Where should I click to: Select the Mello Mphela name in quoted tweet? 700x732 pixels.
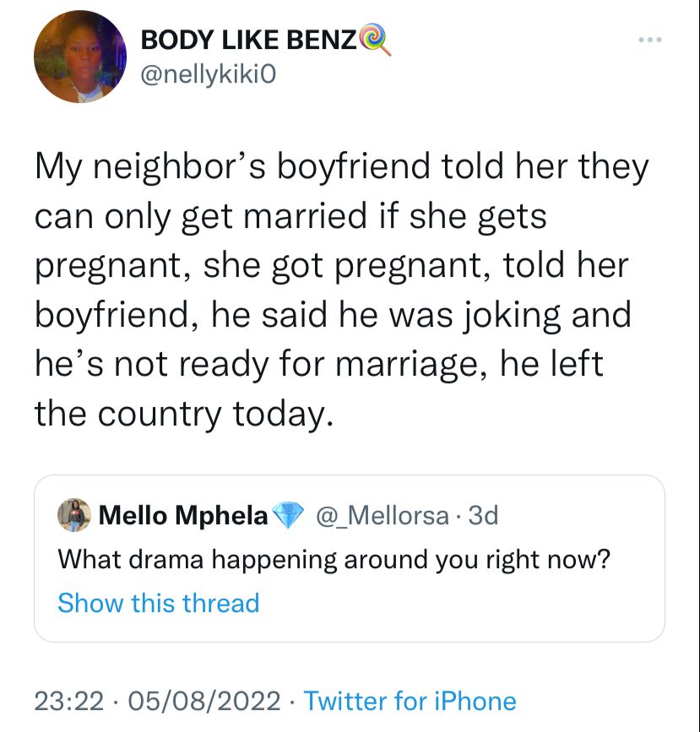[x=183, y=515]
